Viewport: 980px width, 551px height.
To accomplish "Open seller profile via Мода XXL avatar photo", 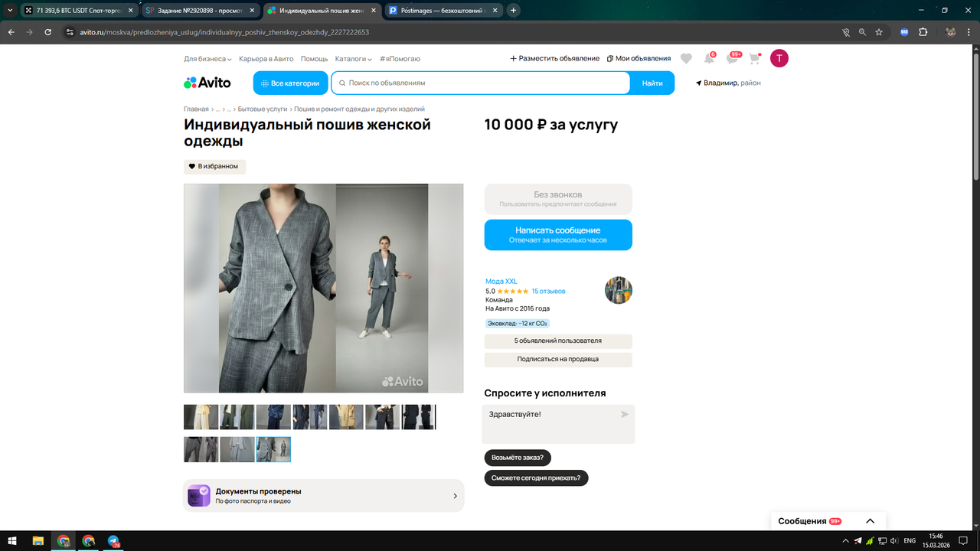I will [618, 290].
